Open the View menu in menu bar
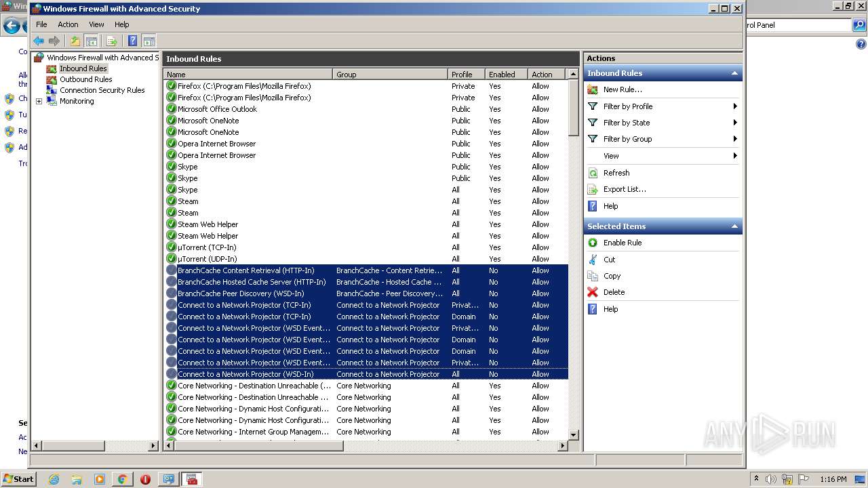The image size is (868, 488). tap(97, 24)
